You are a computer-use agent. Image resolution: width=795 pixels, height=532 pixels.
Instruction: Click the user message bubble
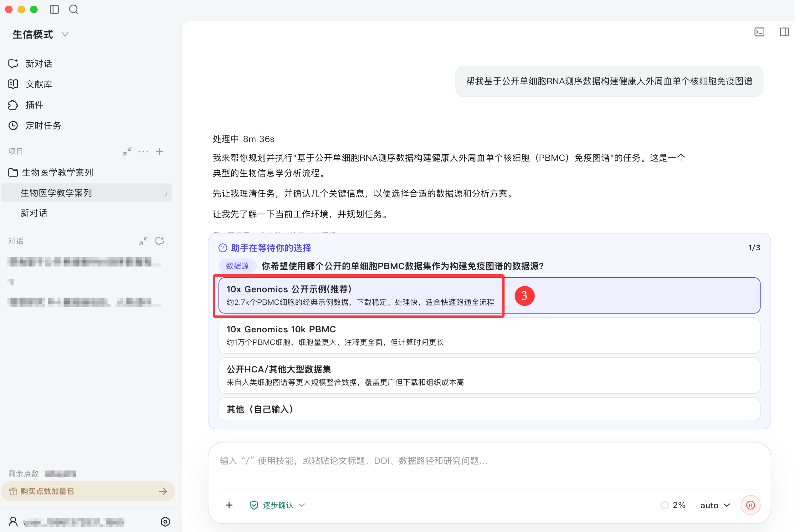point(609,81)
